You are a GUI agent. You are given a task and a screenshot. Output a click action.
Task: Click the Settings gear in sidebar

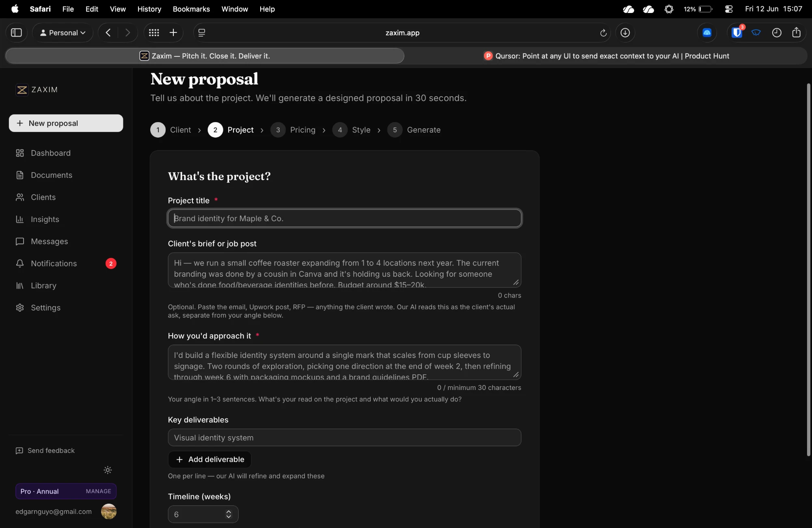19,308
